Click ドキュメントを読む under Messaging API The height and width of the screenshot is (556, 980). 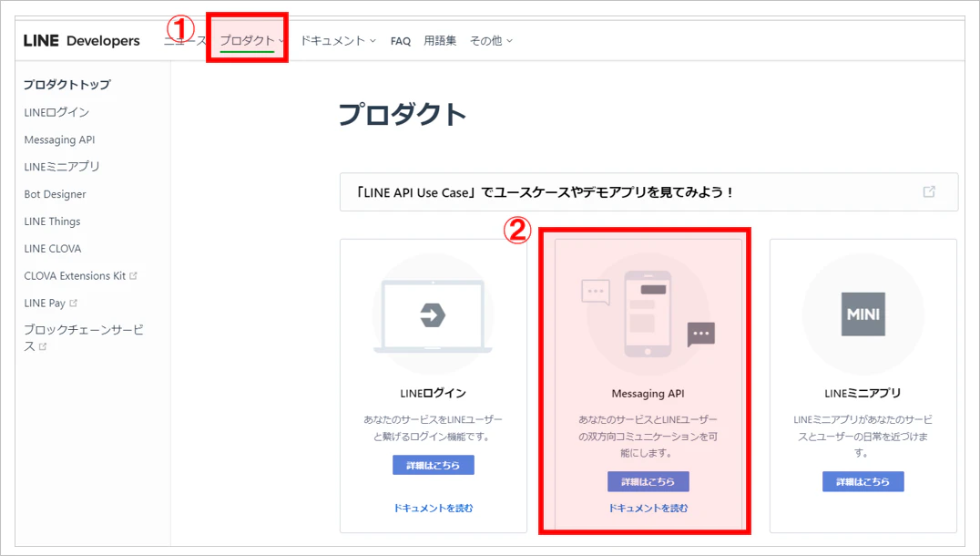click(648, 508)
